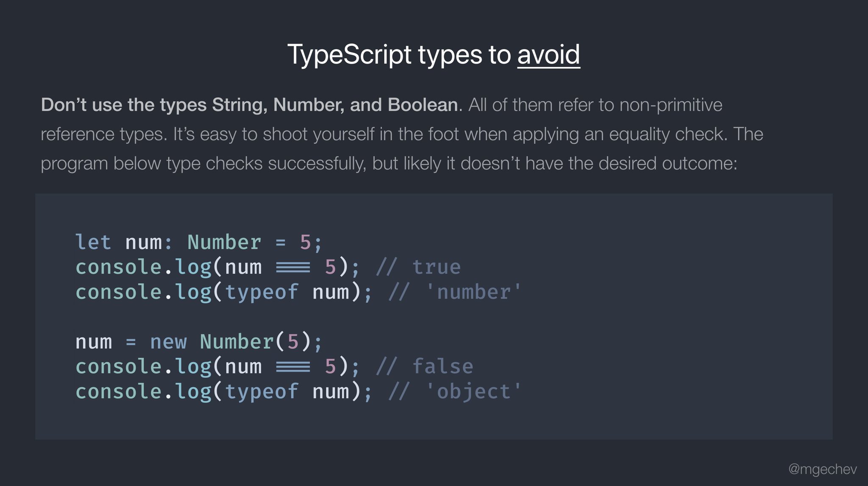
Task: Click the second triple-equals operator
Action: click(293, 367)
